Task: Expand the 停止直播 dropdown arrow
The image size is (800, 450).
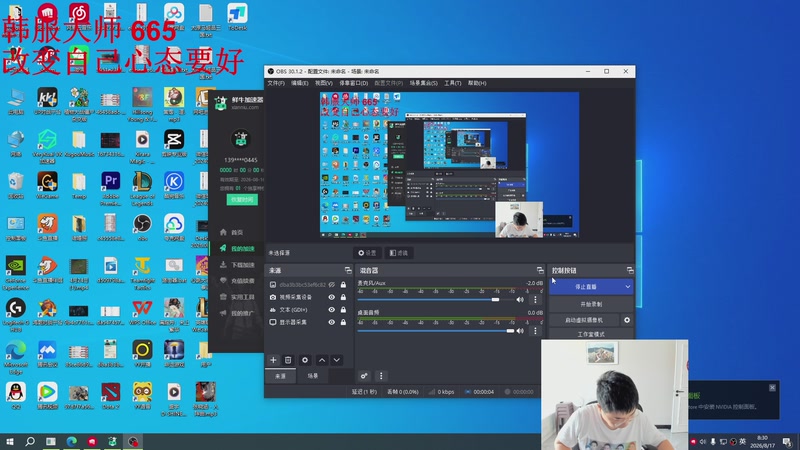Action: pos(628,287)
